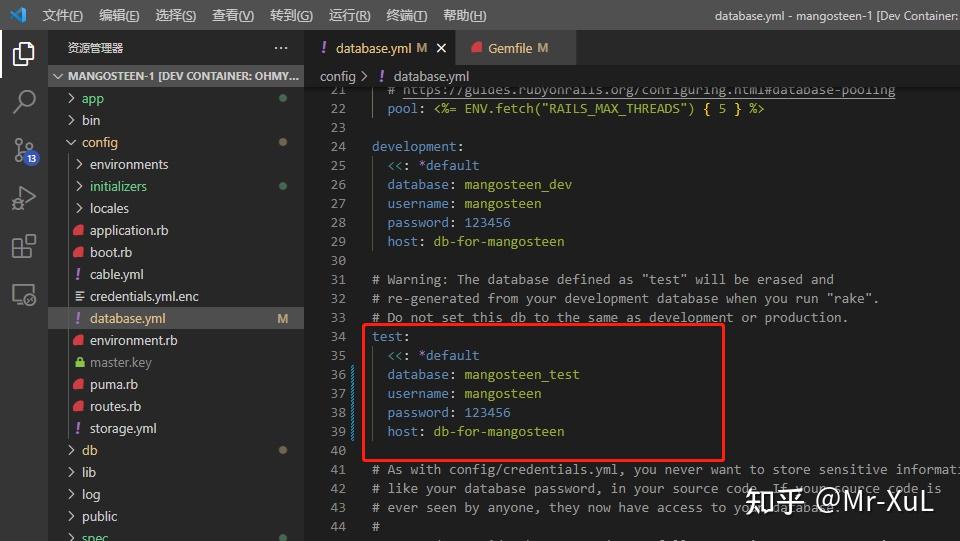Open the Explorer view in activity bar
This screenshot has width=960, height=541.
(x=23, y=54)
